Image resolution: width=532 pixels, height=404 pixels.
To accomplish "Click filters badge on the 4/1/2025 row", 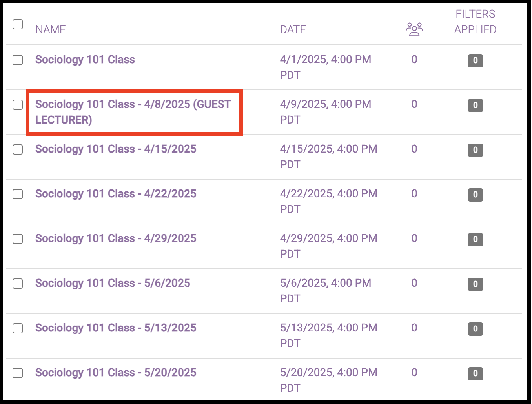I will 475,60.
